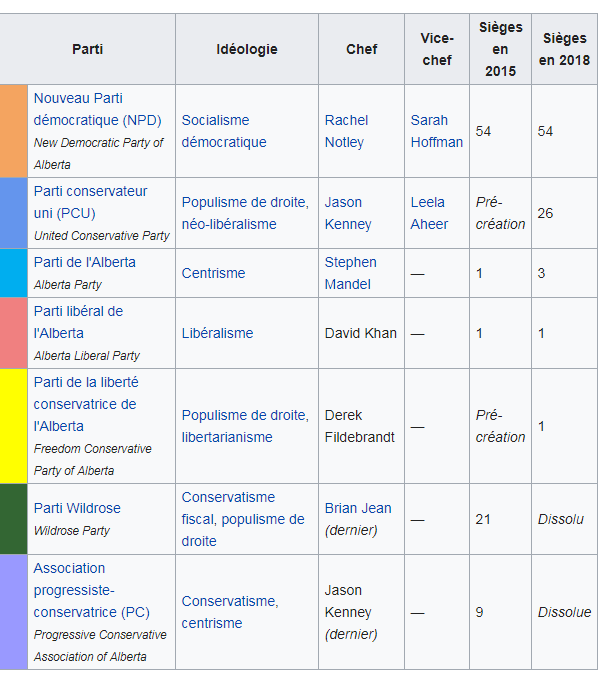Screen dimensions: 606x679
Task: Open the Association progressiste-conservatrice (PC) link
Action: coord(91,590)
